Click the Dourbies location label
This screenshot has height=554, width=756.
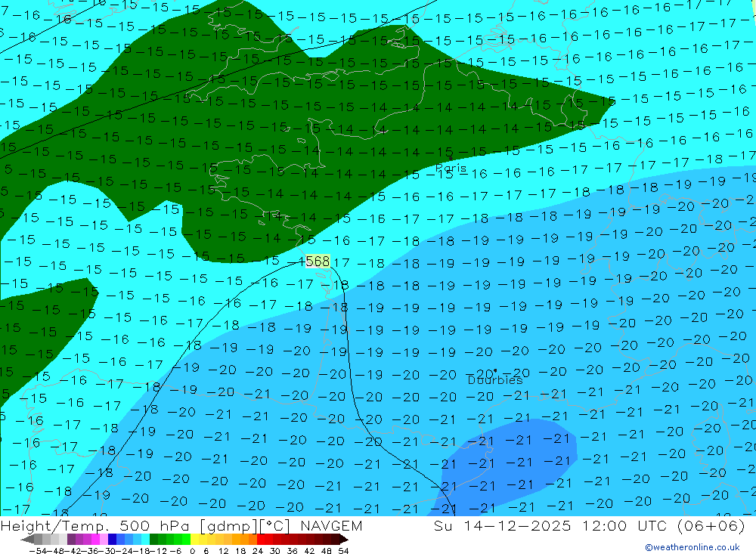pyautogui.click(x=495, y=380)
